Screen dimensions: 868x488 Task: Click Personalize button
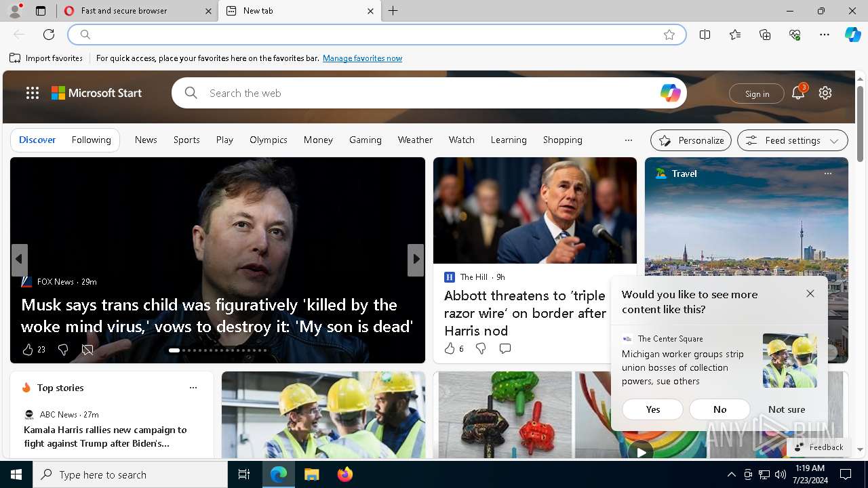(x=691, y=140)
